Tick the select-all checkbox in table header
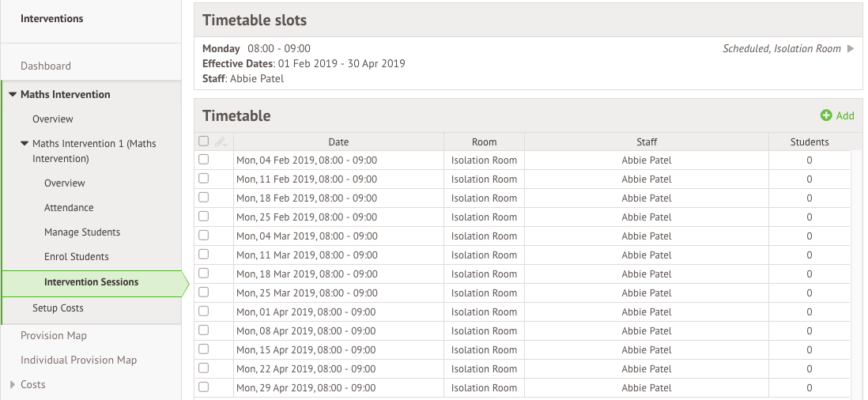 click(204, 142)
